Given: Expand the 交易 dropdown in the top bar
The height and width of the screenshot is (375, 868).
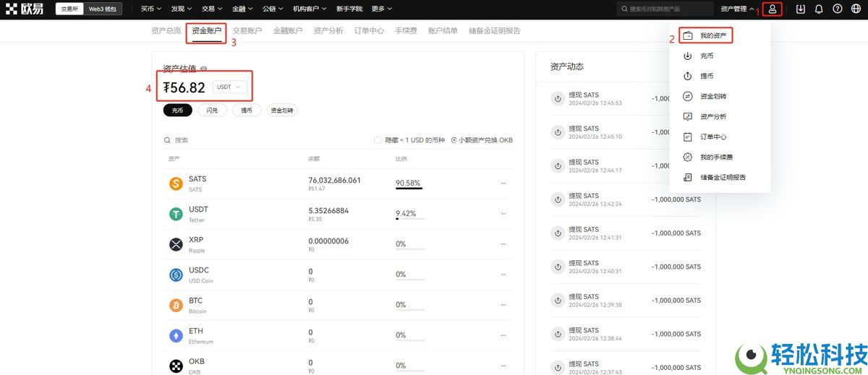Looking at the screenshot, I should click(212, 9).
